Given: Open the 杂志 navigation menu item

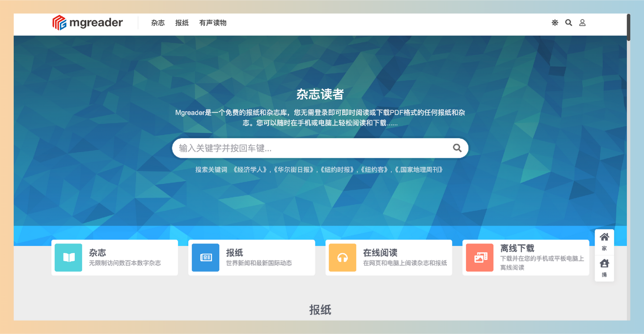Looking at the screenshot, I should point(157,23).
